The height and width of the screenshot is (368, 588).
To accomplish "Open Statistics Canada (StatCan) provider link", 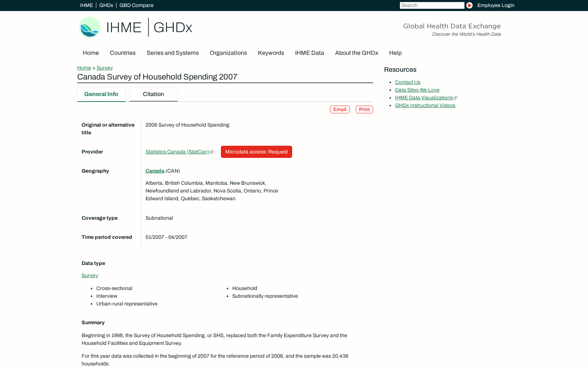I will tap(177, 152).
